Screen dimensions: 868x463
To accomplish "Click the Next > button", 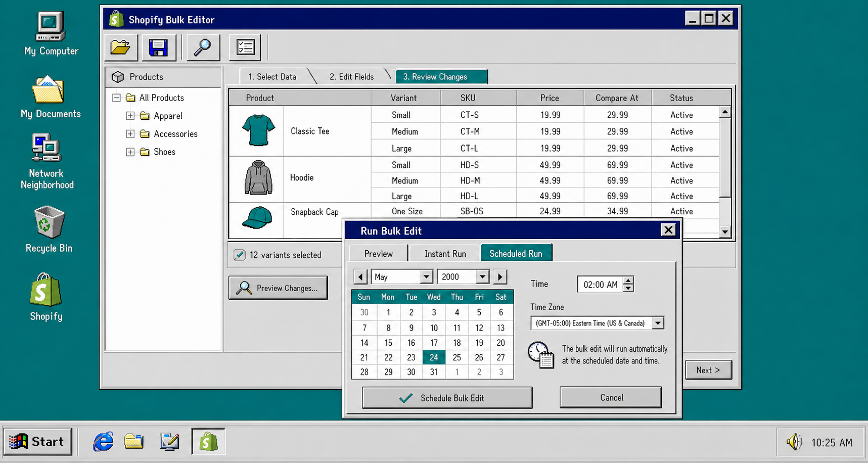I will (x=708, y=370).
